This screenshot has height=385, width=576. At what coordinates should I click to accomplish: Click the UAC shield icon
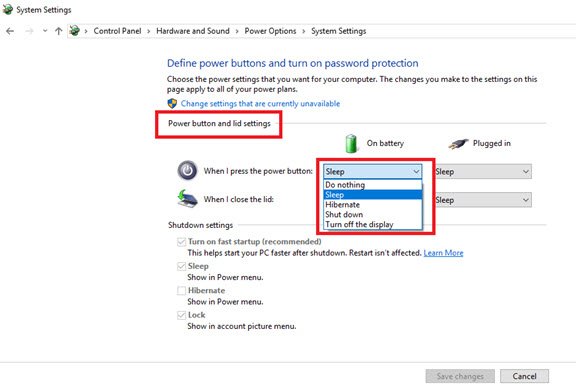172,104
